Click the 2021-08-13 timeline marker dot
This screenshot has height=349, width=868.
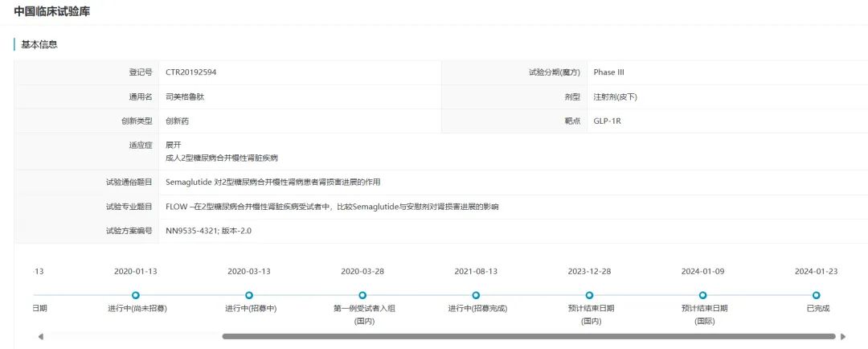pyautogui.click(x=476, y=295)
